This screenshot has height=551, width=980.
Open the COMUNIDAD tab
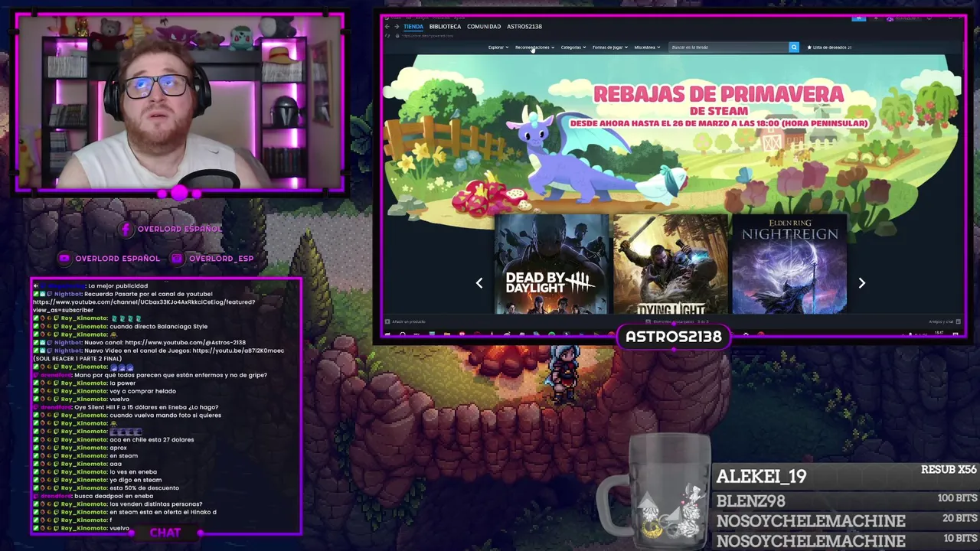(x=484, y=26)
